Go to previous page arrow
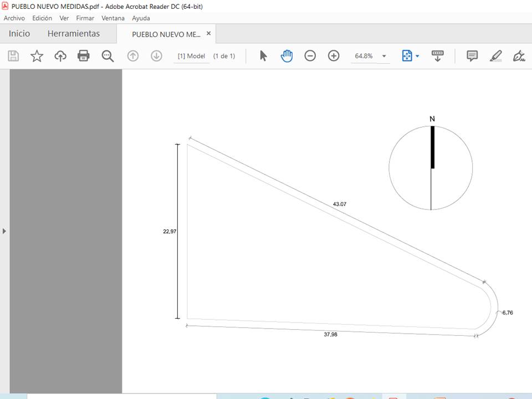The image size is (532, 399). 133,56
